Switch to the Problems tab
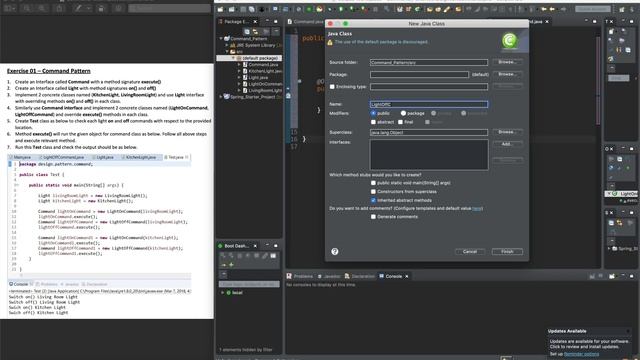 (300, 276)
